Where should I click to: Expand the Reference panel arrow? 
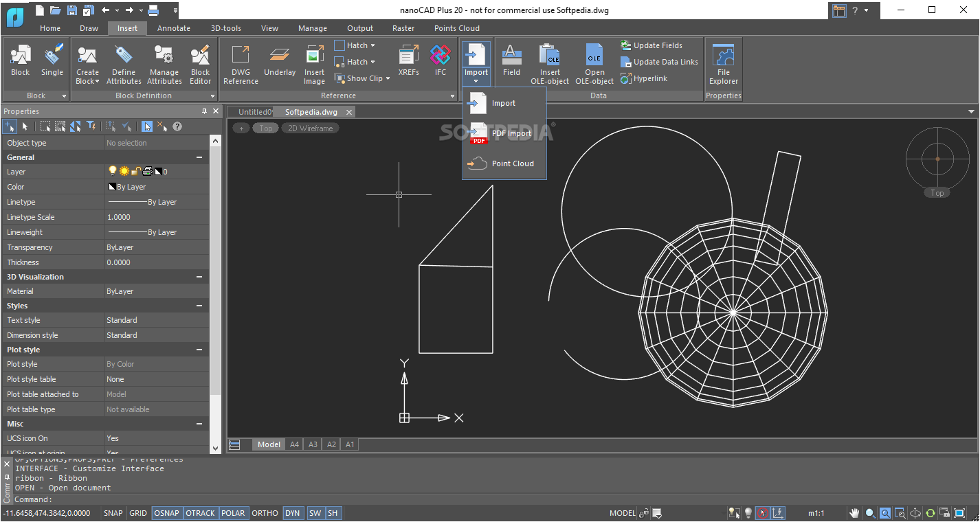tap(452, 96)
